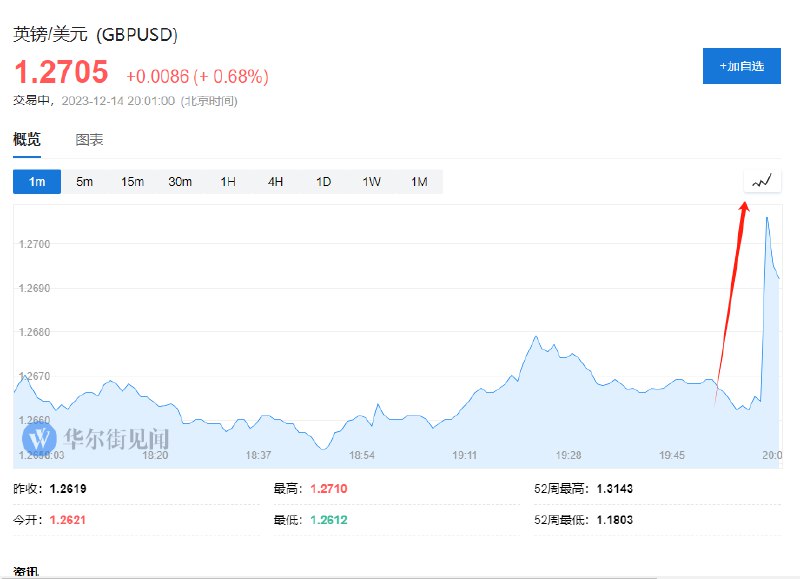The height and width of the screenshot is (579, 800).
Task: Select the 1W timeframe
Action: click(x=371, y=182)
